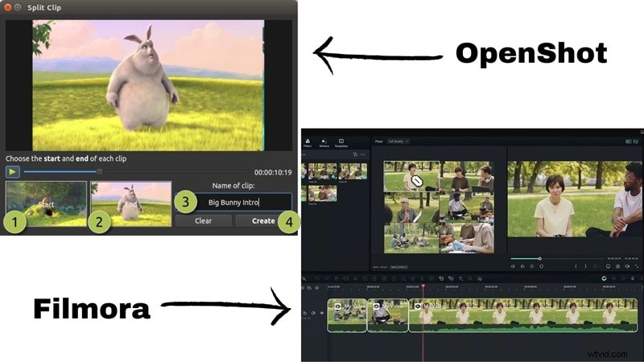Viewport: 644px width, 362px height.
Task: Mute the video track with the speaker icon
Action: [x=313, y=313]
